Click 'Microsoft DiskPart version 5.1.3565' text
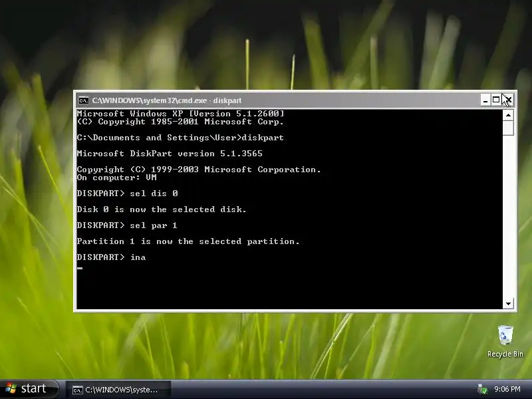 point(170,154)
